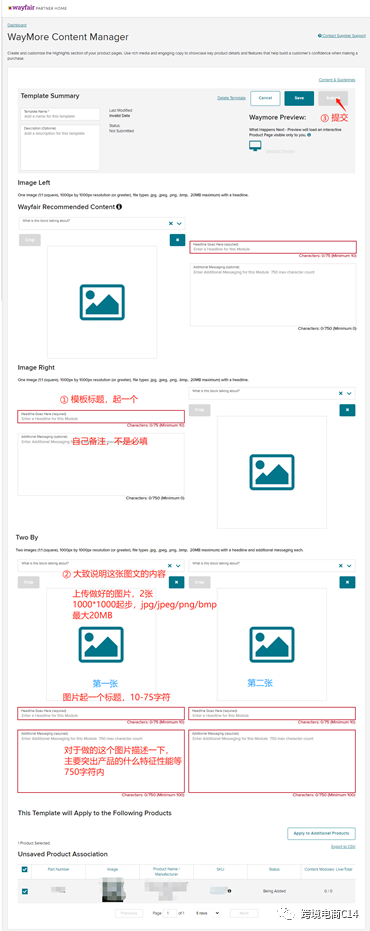Clear Two By second block topic (x)

341,566
